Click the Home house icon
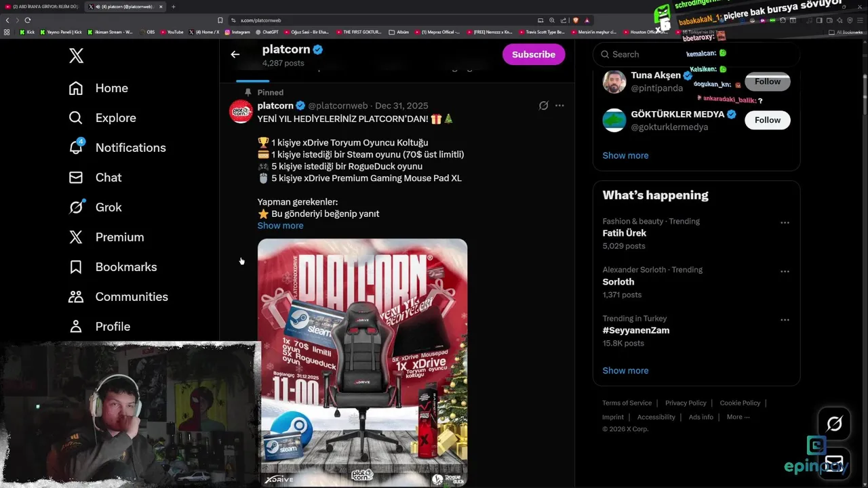This screenshot has width=868, height=488. pyautogui.click(x=76, y=88)
